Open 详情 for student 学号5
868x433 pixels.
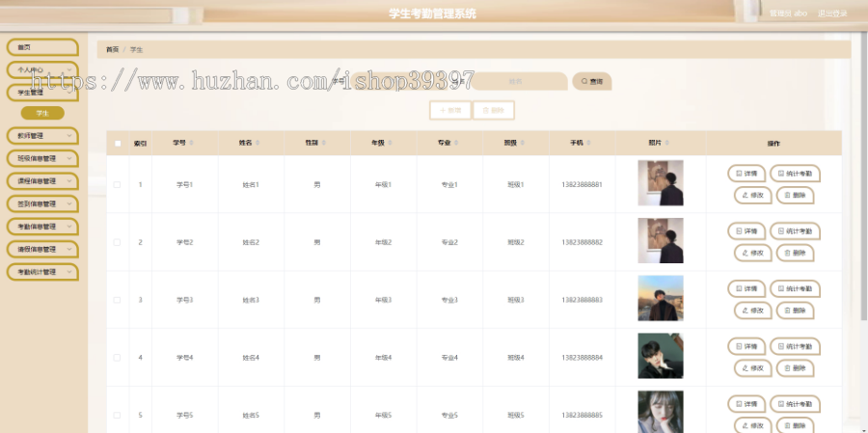coord(746,404)
